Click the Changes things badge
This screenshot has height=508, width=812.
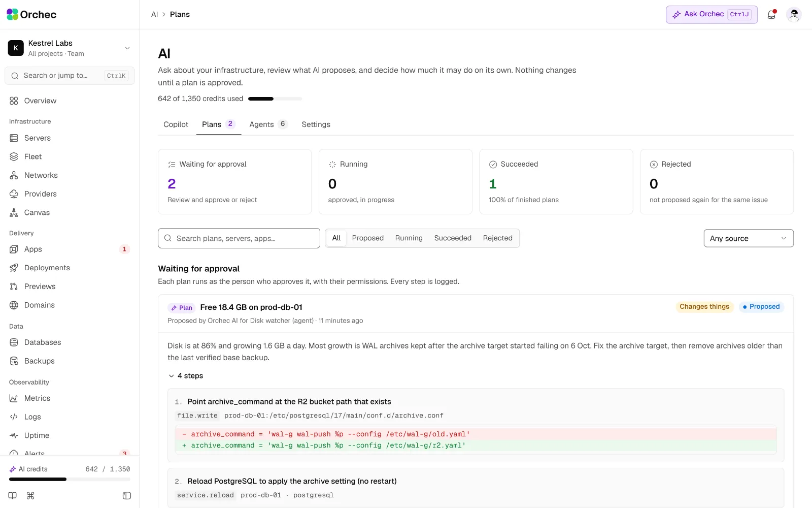point(704,307)
